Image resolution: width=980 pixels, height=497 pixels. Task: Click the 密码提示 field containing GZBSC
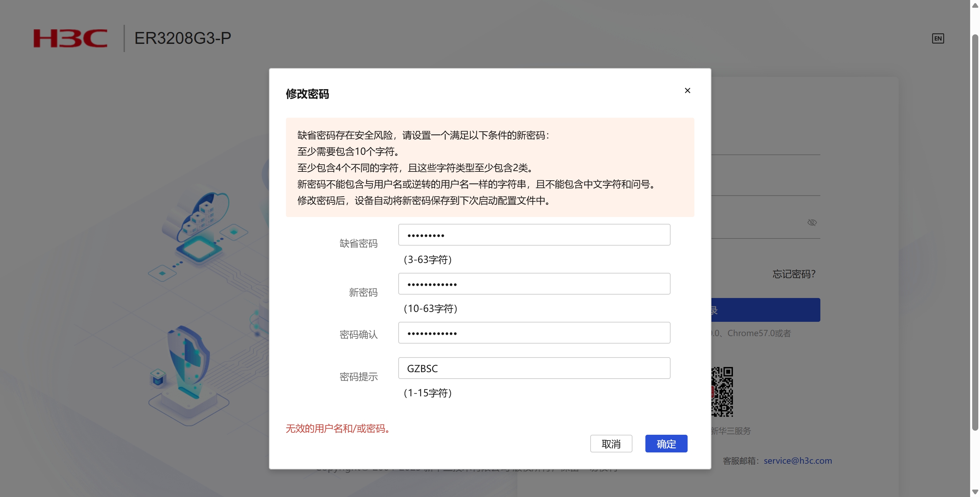[x=534, y=368]
